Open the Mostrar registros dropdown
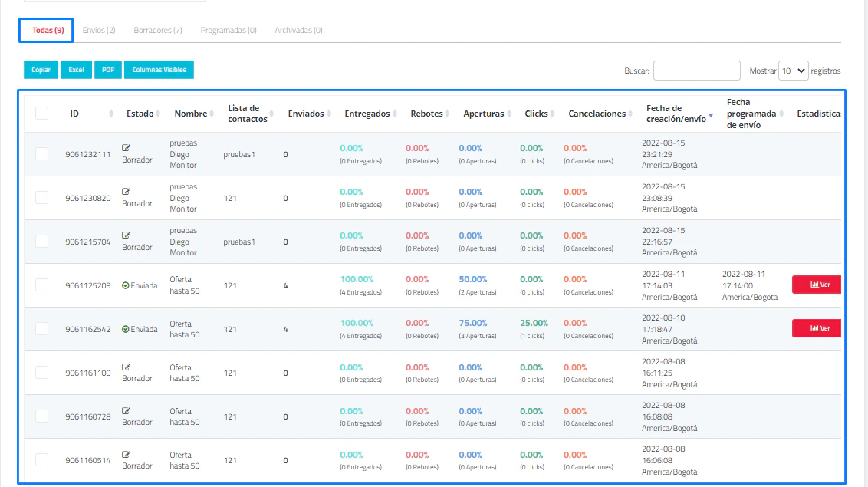 point(794,71)
